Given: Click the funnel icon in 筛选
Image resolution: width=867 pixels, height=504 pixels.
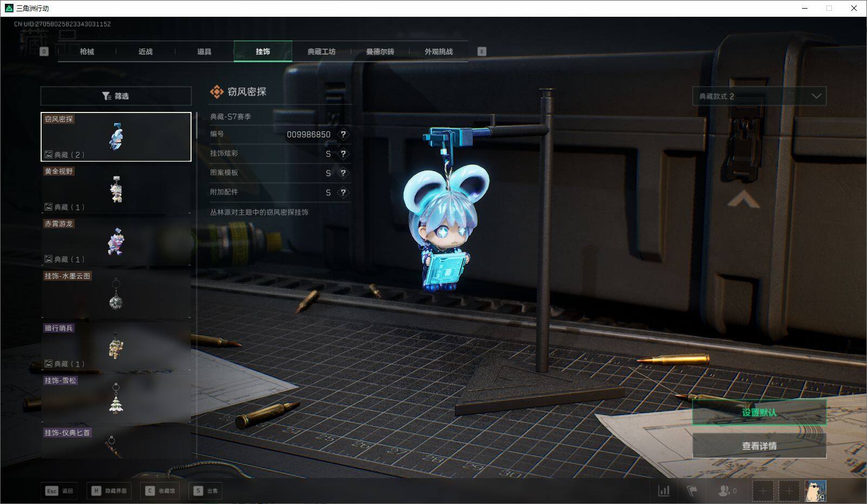Looking at the screenshot, I should pyautogui.click(x=107, y=96).
